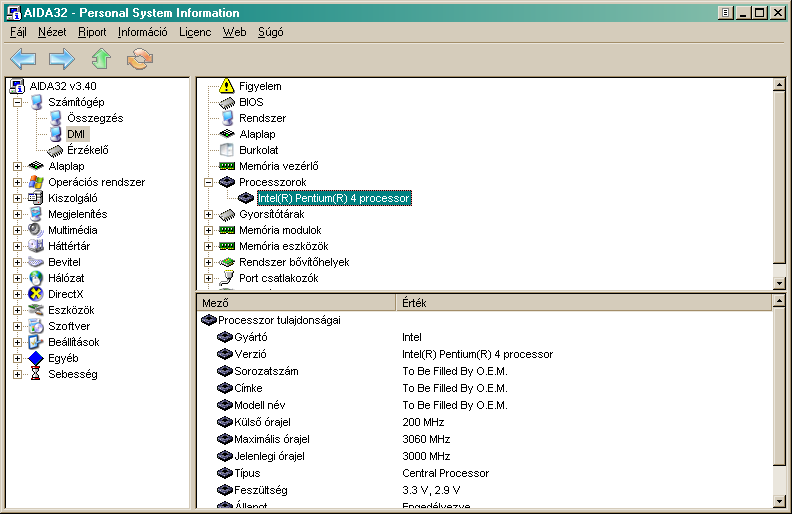Click the DirectX yellow X icon
Screen dimensions: 792x514
pyautogui.click(x=36, y=294)
